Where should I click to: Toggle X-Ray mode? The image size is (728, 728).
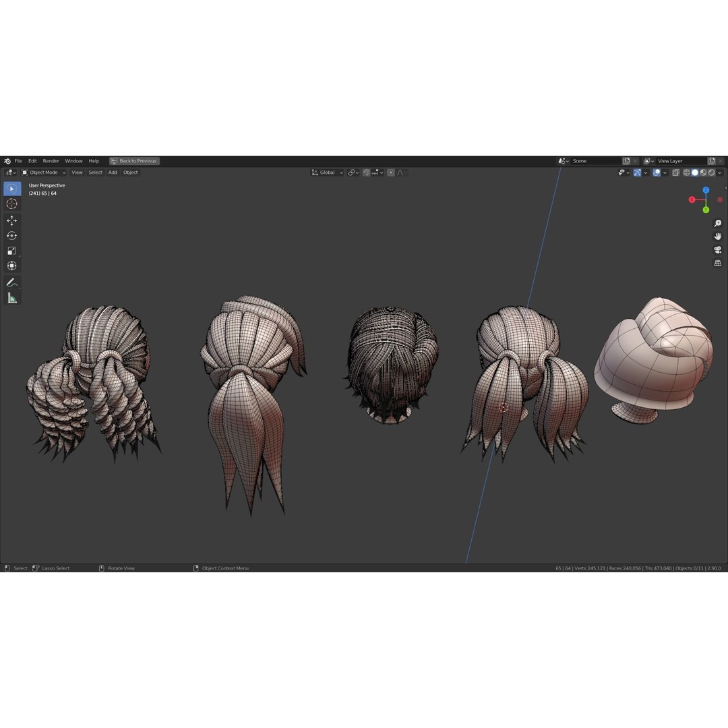pyautogui.click(x=676, y=173)
